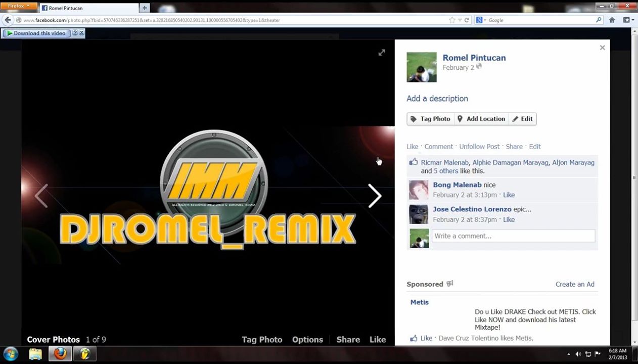638x364 pixels.
Task: Click Share in bottom photo bar
Action: click(x=348, y=340)
